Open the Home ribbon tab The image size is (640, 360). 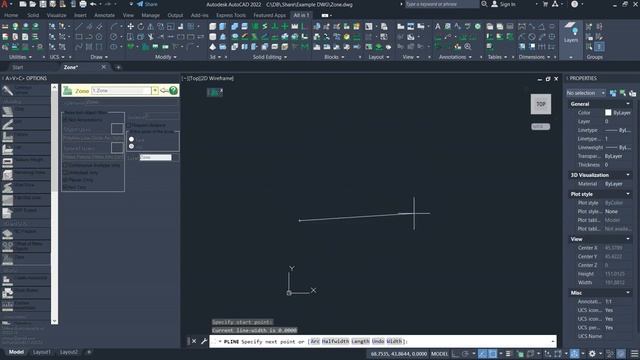(x=11, y=15)
